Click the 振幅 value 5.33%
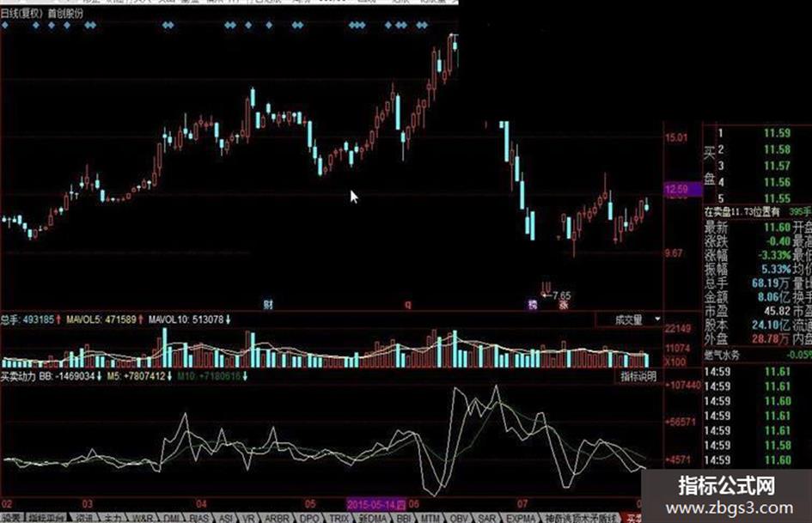 coord(776,270)
